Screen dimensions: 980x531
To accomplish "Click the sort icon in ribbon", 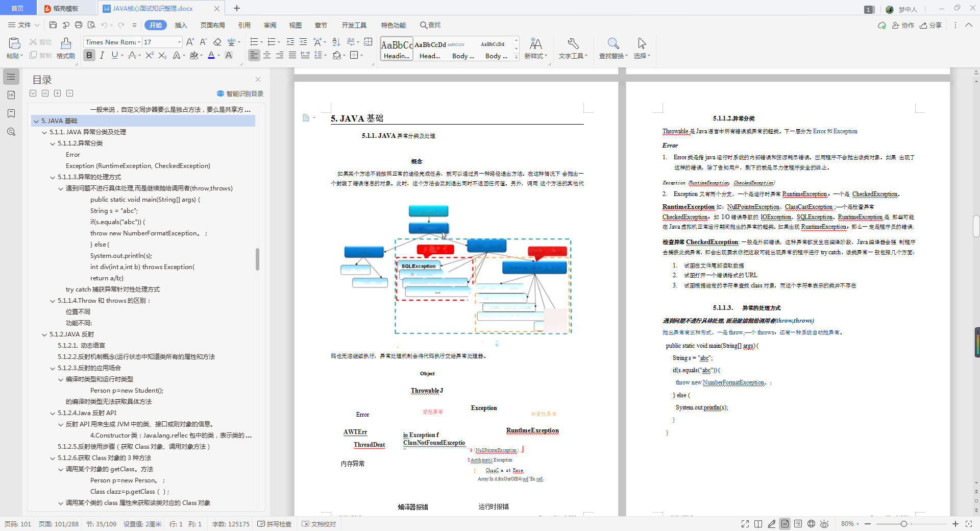I will tap(336, 42).
